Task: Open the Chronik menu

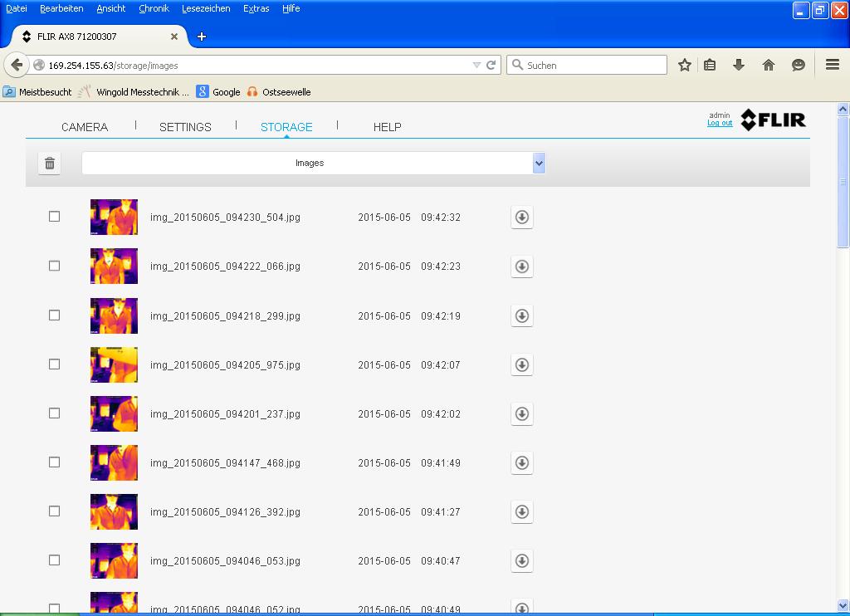Action: pyautogui.click(x=154, y=8)
